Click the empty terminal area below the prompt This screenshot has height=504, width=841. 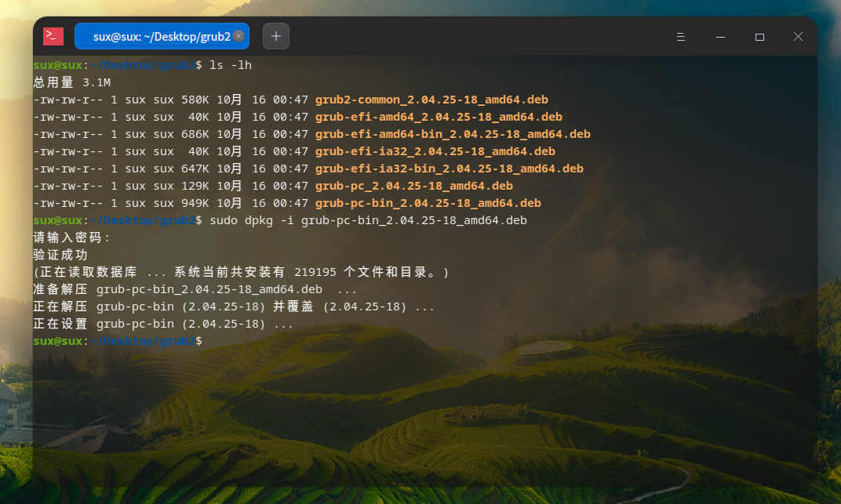coord(392,408)
